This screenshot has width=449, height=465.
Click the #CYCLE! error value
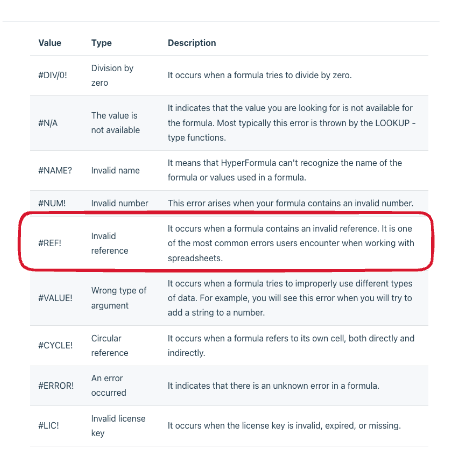point(55,345)
